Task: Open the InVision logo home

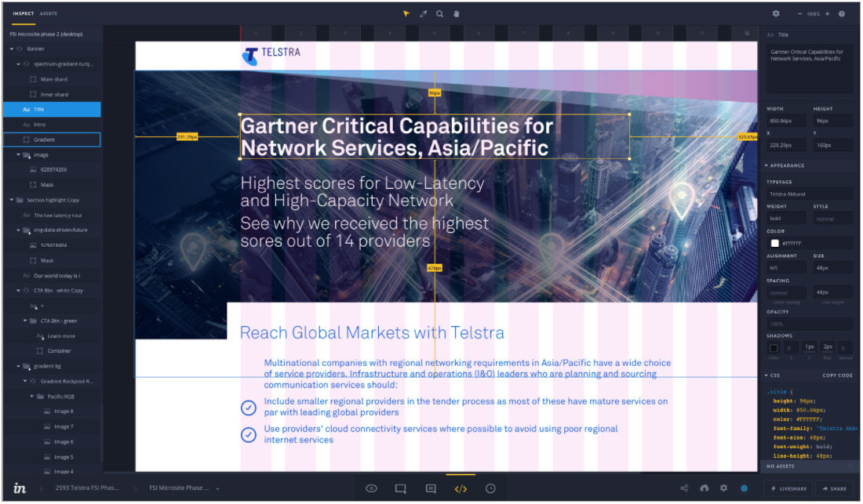Action: (x=20, y=488)
